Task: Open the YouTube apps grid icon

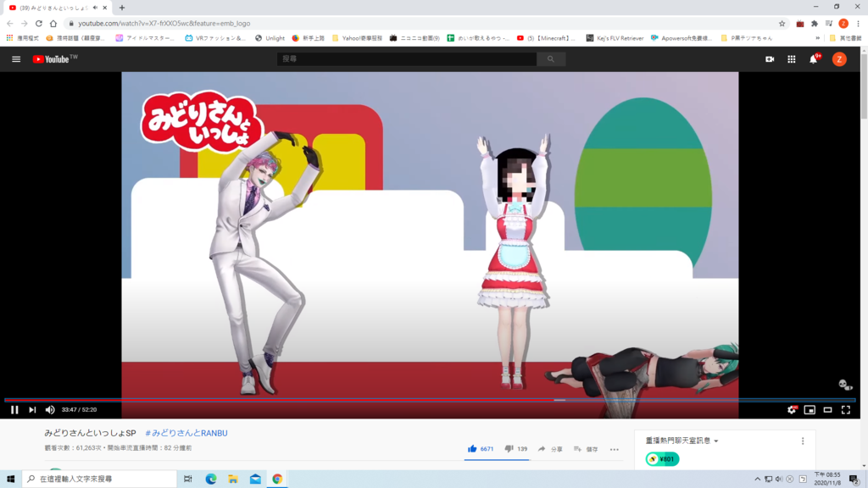Action: tap(792, 59)
